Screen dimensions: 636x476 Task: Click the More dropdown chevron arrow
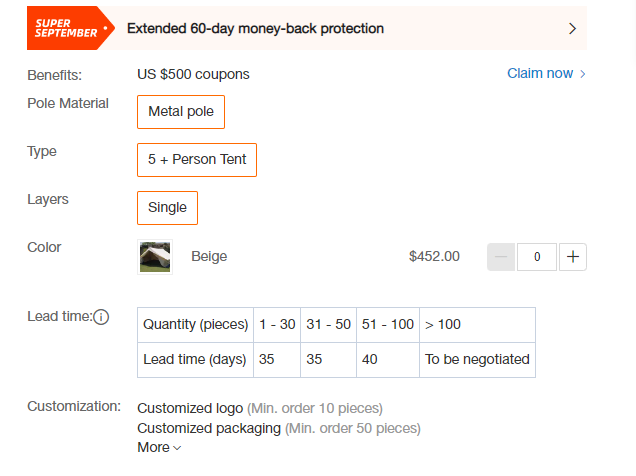click(x=177, y=448)
